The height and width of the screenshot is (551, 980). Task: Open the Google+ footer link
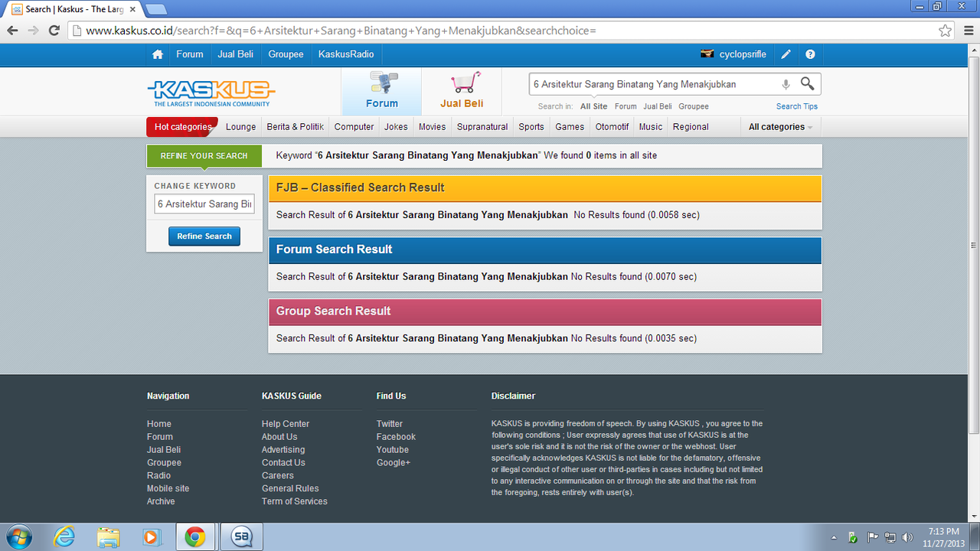coord(394,463)
